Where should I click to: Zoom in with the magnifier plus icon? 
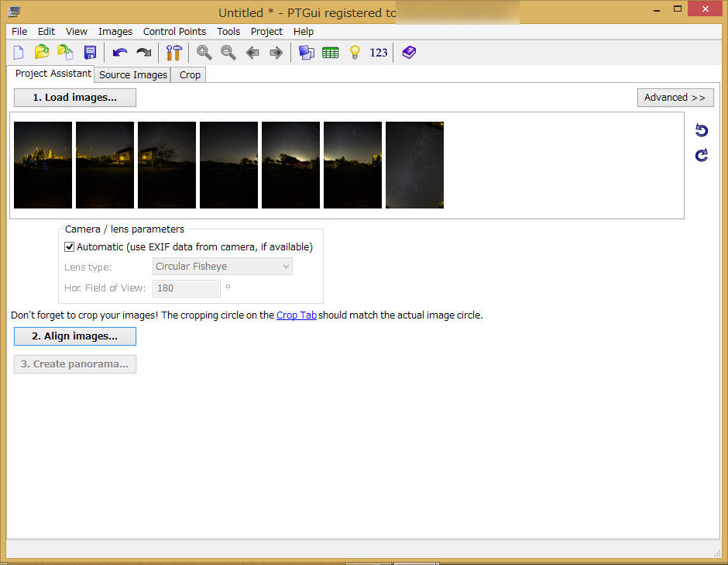coord(204,53)
